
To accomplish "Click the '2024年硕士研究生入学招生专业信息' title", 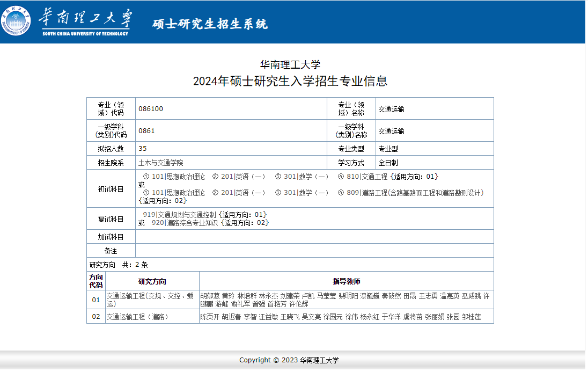I will pyautogui.click(x=290, y=81).
